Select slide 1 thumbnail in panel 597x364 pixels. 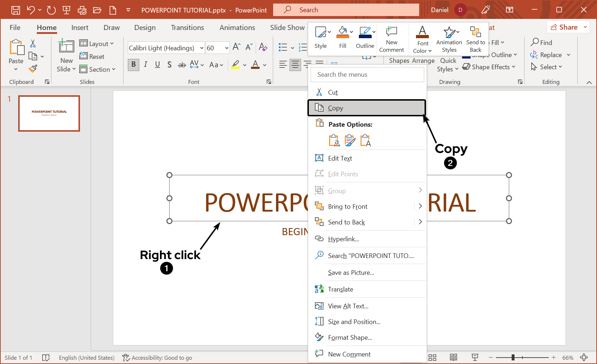[x=49, y=113]
